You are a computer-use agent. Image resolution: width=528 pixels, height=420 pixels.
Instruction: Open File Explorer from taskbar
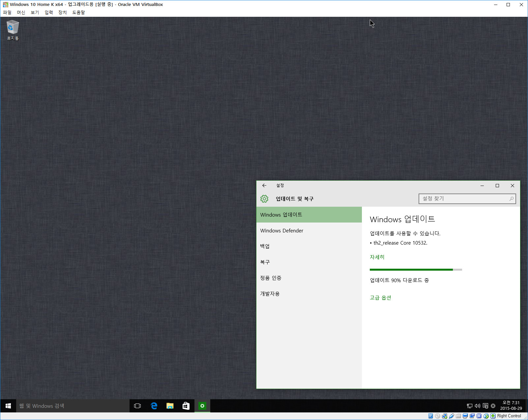(x=170, y=406)
